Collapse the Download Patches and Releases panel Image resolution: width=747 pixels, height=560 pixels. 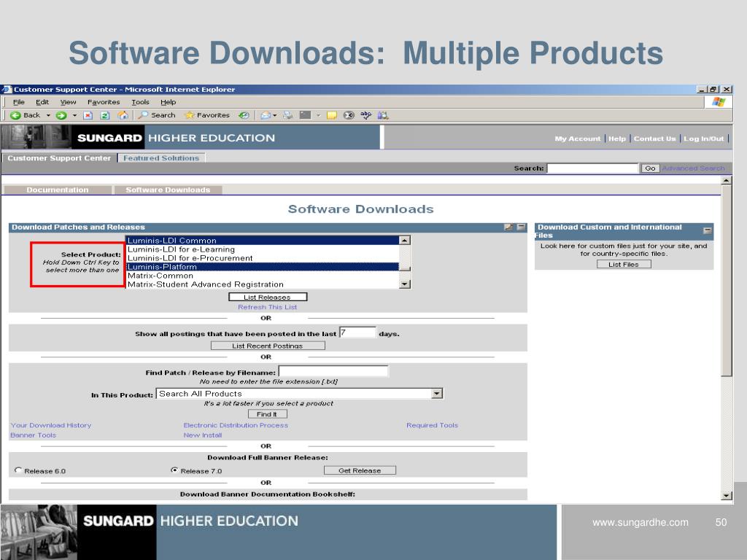pos(521,227)
